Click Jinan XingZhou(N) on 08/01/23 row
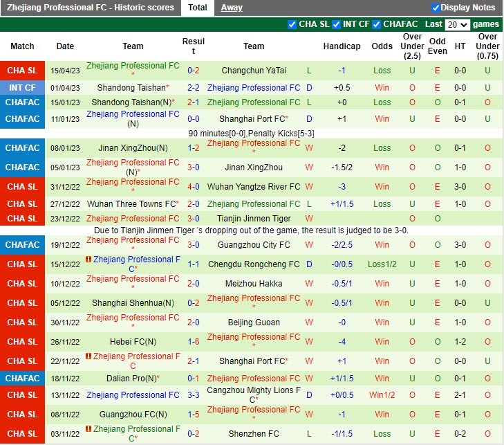Image resolution: width=504 pixels, height=445 pixels. (133, 148)
